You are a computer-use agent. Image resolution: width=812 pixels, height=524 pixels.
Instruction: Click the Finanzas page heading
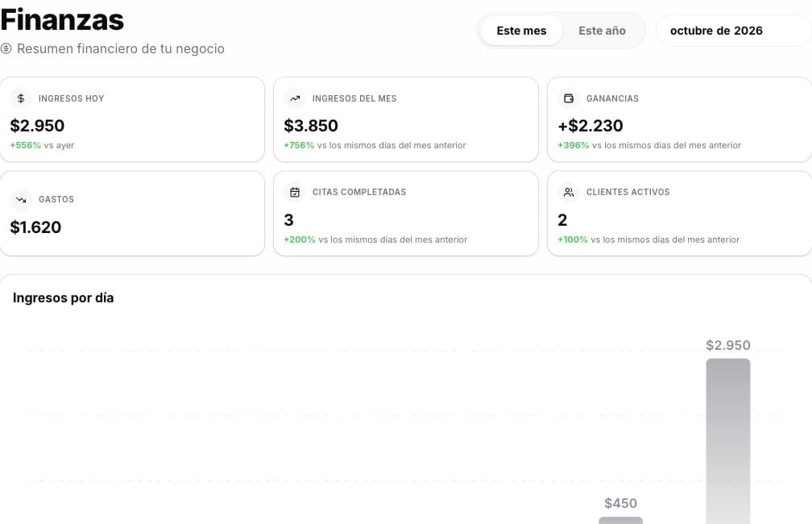coord(62,19)
